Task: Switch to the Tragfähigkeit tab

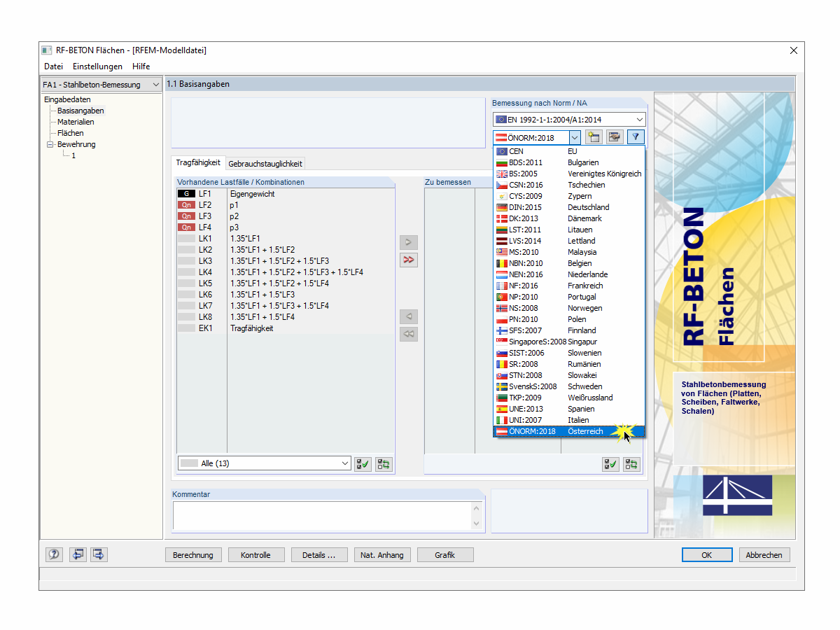Action: pos(198,162)
